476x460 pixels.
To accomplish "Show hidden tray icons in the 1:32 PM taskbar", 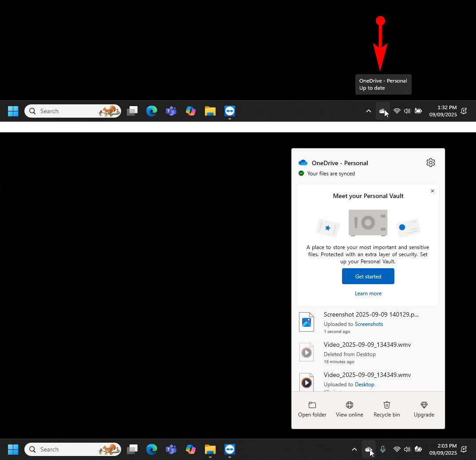I will click(368, 111).
